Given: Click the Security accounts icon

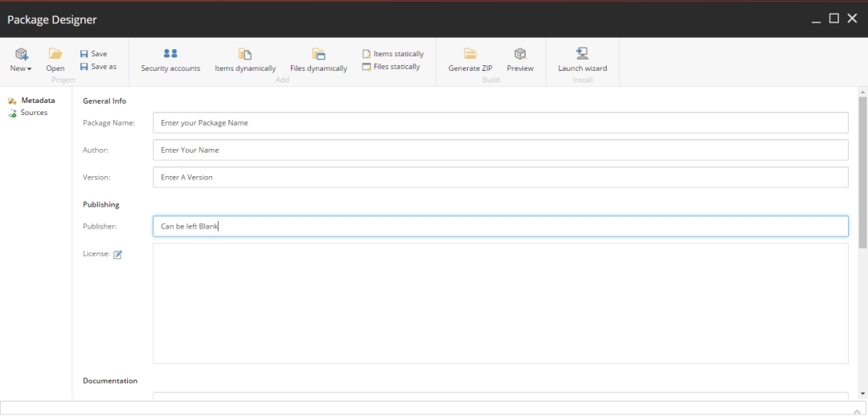Looking at the screenshot, I should (170, 55).
